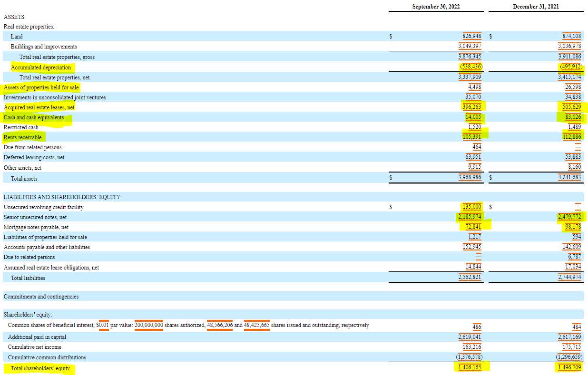Screen dimensions: 588x375
Task: Click the mortgage notes payable value 72,841
Action: (473, 227)
